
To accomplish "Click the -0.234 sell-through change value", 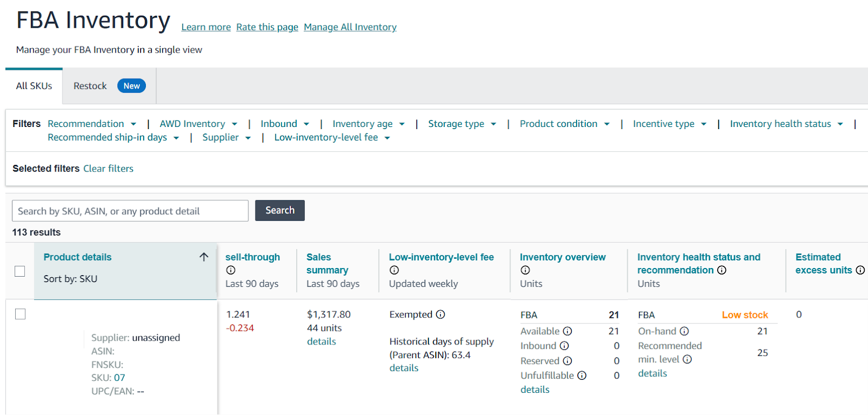I will pyautogui.click(x=240, y=328).
